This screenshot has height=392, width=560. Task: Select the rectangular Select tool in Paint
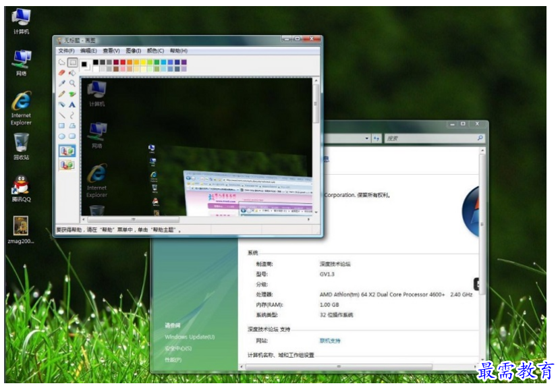click(72, 63)
